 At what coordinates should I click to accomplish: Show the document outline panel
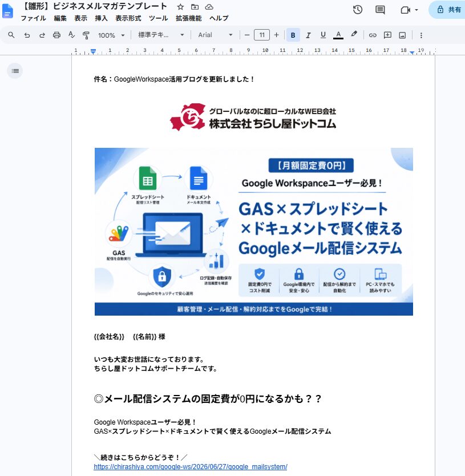click(x=15, y=71)
